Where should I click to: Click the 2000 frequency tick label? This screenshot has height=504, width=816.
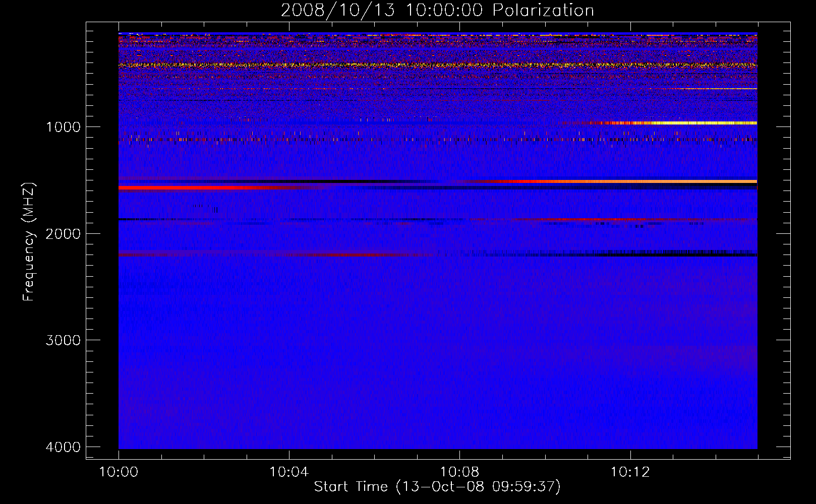63,234
